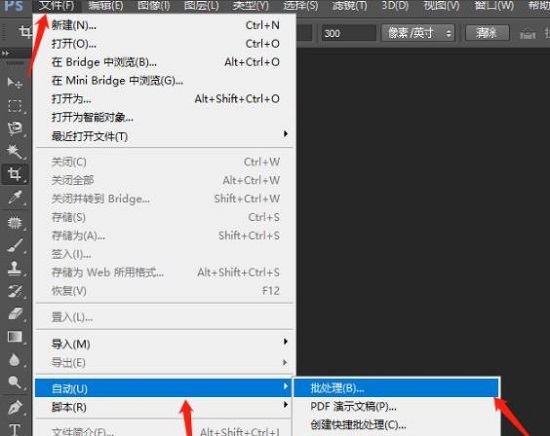
Task: Open the 窗口(W) menu
Action: [x=494, y=6]
